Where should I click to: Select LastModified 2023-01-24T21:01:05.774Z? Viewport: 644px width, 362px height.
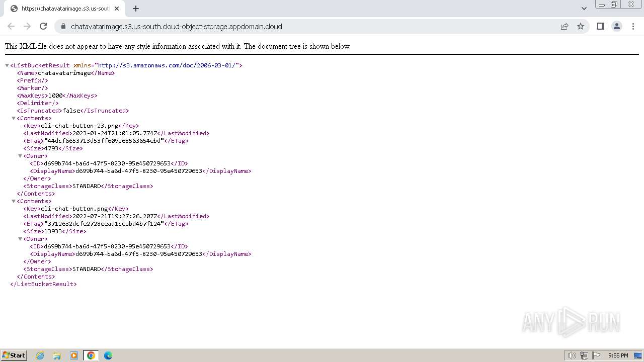click(x=115, y=133)
